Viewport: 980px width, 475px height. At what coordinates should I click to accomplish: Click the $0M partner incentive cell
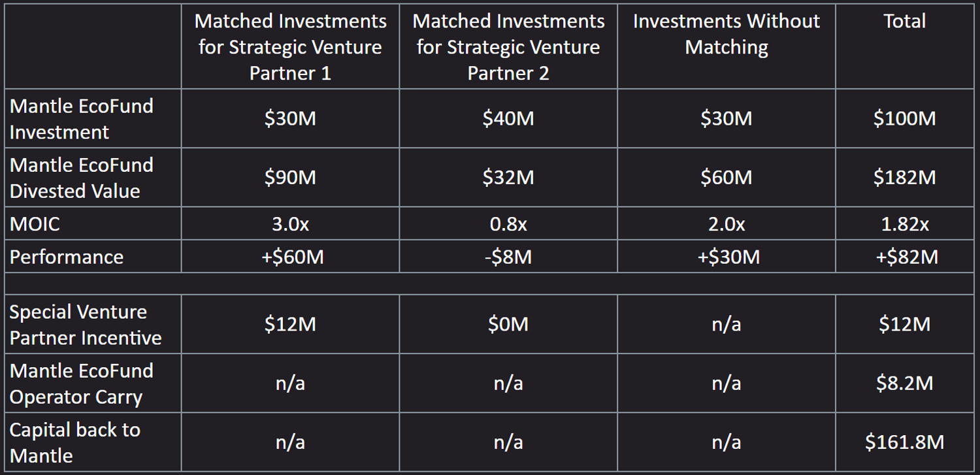(508, 325)
